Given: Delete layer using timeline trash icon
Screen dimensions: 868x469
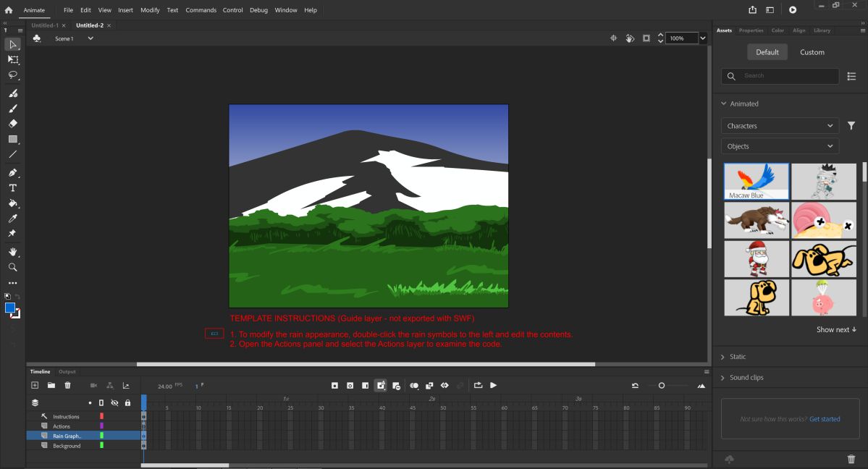Looking at the screenshot, I should [x=68, y=386].
